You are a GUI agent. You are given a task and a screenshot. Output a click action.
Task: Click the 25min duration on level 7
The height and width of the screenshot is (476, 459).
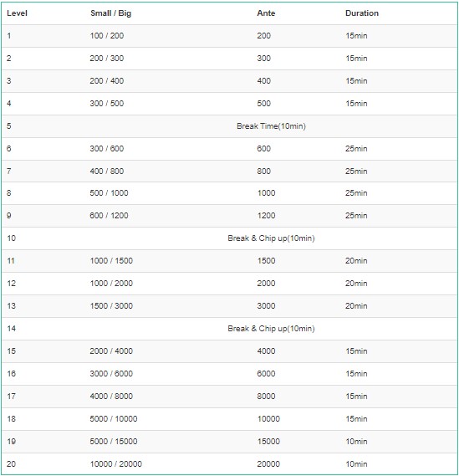tap(356, 171)
